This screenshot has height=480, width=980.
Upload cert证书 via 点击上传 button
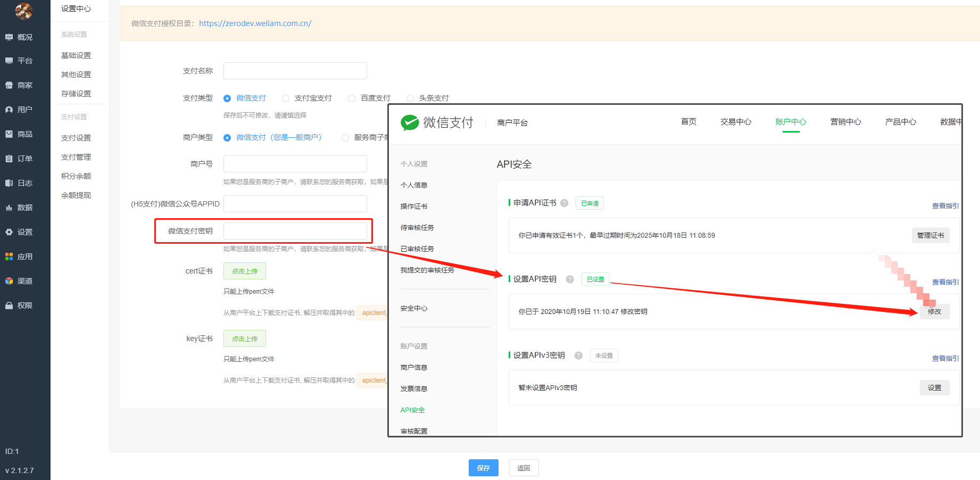(245, 271)
